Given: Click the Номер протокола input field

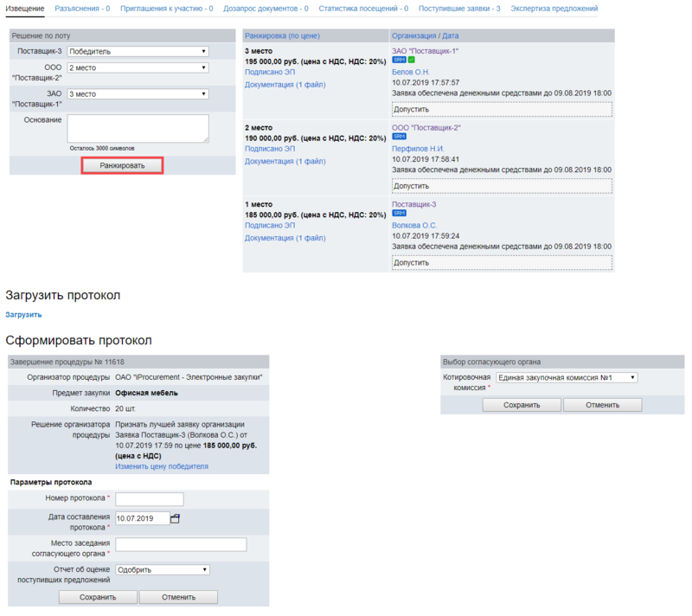Looking at the screenshot, I should (150, 498).
